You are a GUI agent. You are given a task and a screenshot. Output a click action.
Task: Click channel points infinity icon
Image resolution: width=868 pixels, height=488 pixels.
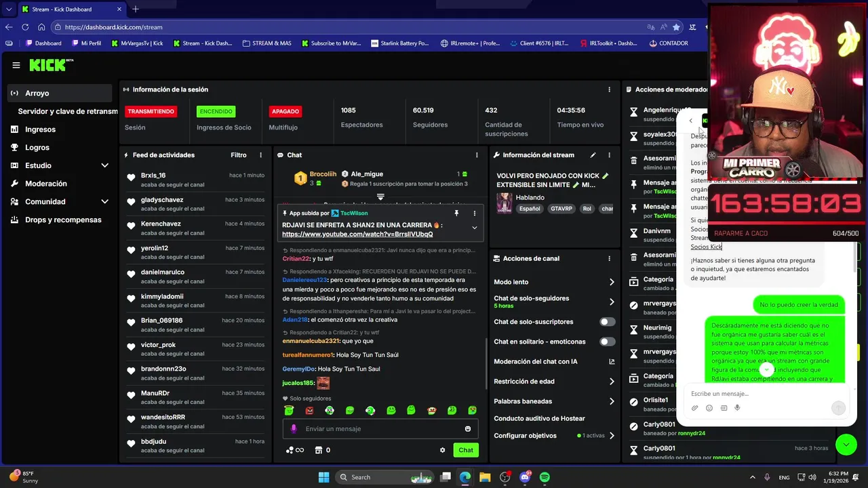tap(295, 450)
